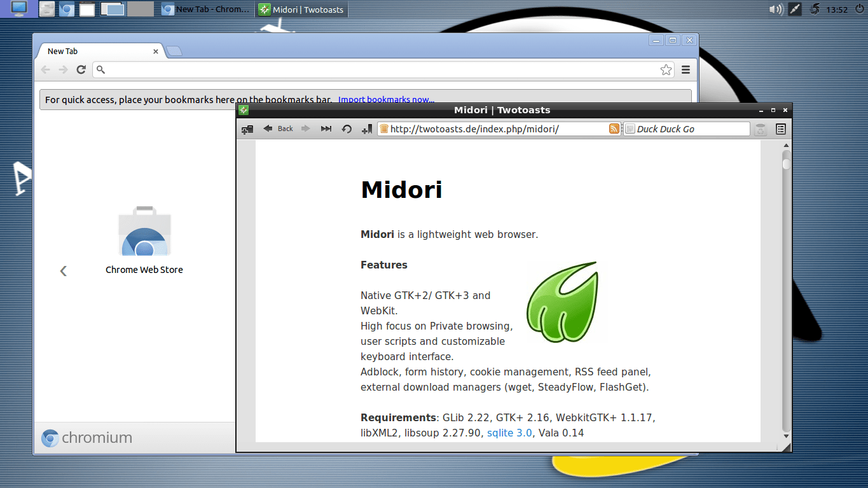This screenshot has width=868, height=488.
Task: Open a new tab in Chromium
Action: 174,52
